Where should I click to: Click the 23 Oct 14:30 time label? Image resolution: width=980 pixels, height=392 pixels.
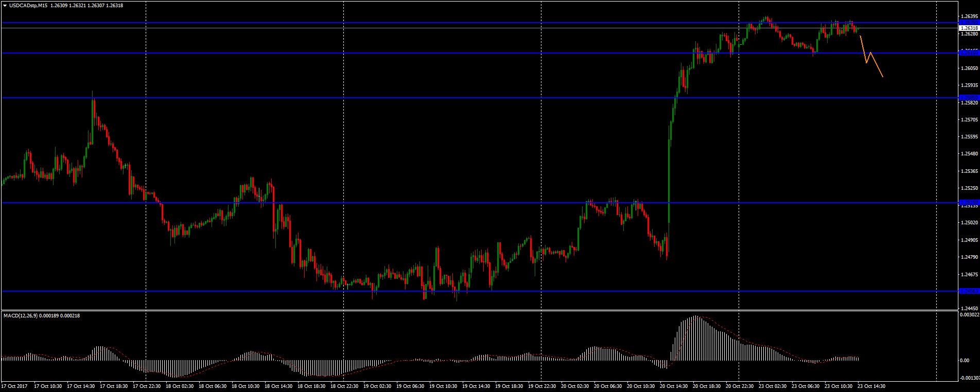[x=871, y=386]
